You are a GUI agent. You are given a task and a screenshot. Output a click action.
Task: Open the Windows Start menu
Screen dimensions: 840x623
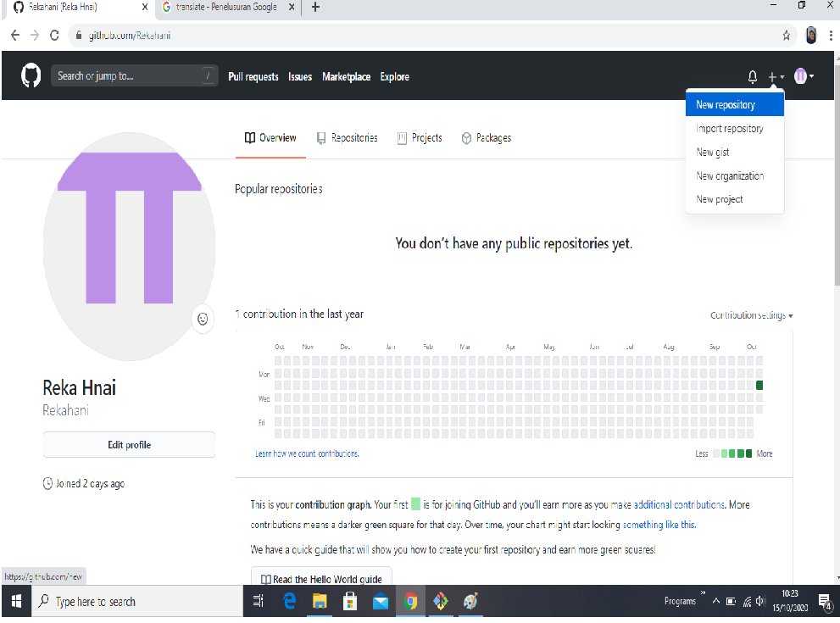(16, 601)
